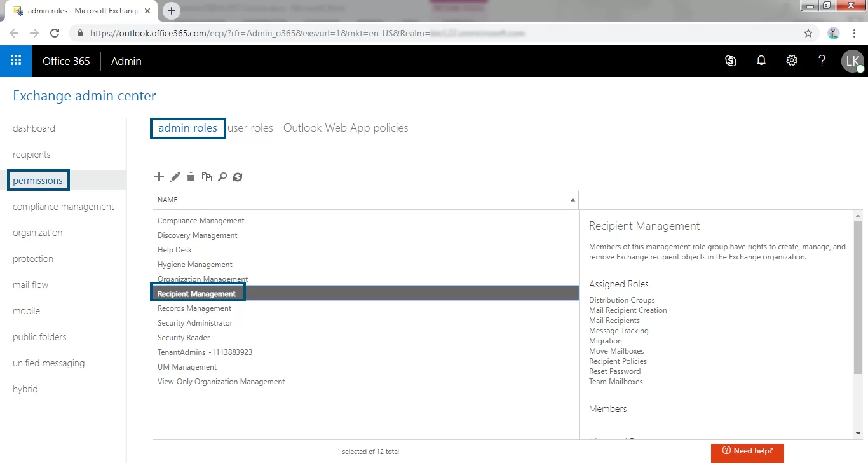Edit the selected role group with pencil icon

pos(175,177)
